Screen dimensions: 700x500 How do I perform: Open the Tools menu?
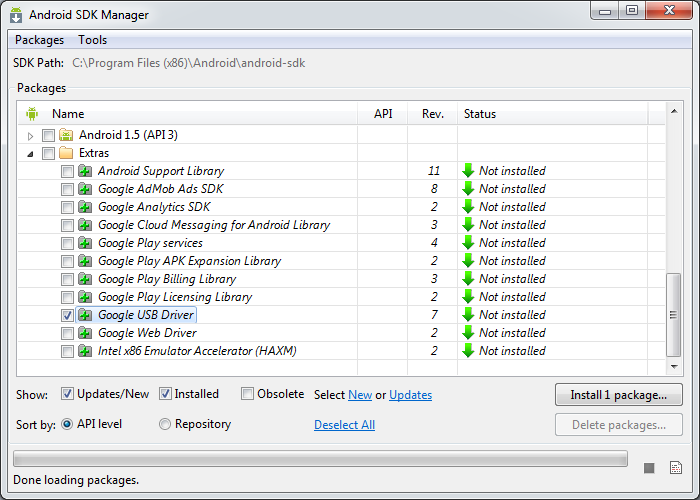point(93,40)
